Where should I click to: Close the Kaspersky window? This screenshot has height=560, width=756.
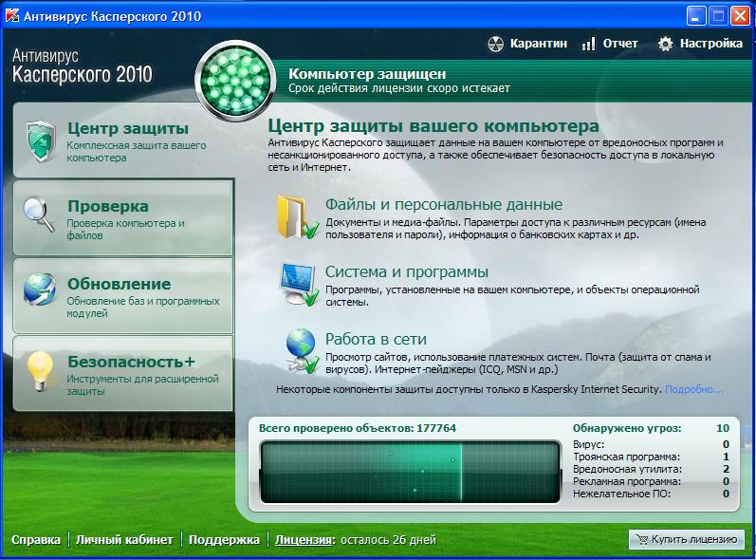(x=740, y=16)
